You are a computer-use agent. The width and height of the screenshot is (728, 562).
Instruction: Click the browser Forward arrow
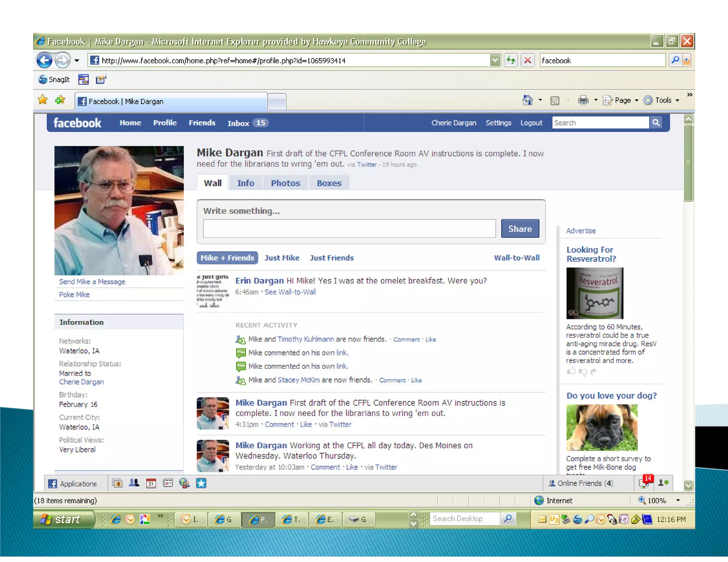tap(63, 60)
